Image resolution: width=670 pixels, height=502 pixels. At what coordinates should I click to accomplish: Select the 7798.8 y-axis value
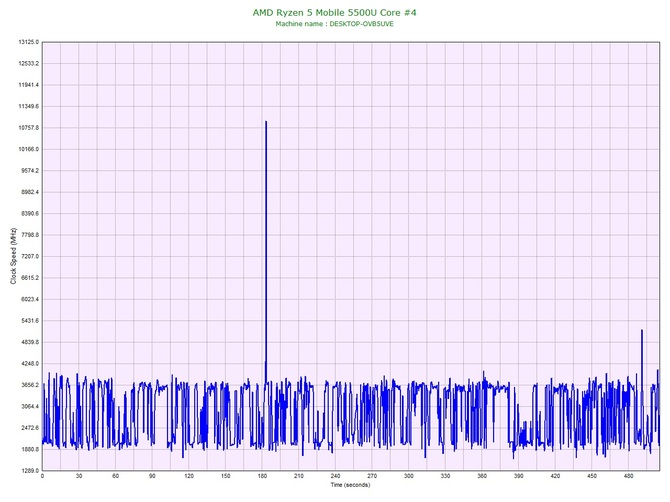(29, 235)
